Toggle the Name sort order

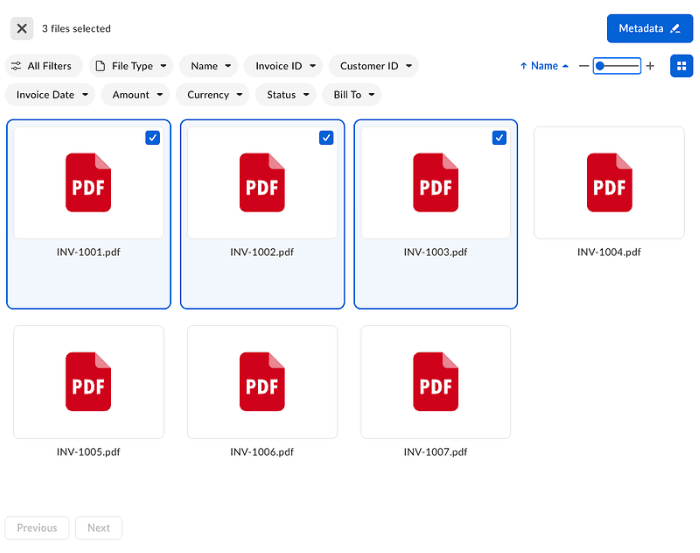[544, 66]
